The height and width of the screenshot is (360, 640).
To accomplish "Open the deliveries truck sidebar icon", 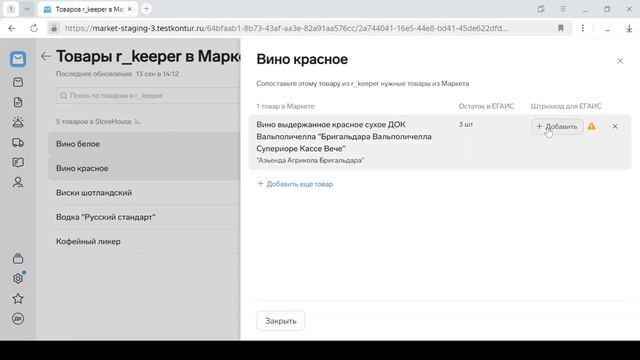I will point(18,142).
